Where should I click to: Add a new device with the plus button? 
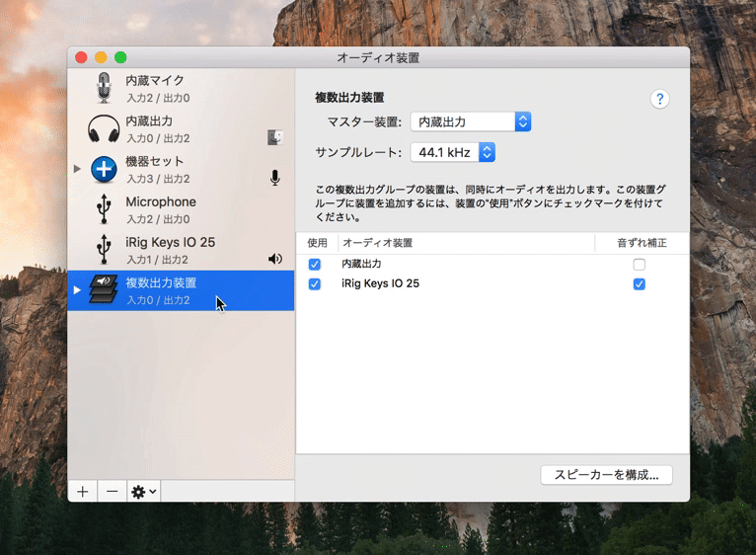pos(83,491)
